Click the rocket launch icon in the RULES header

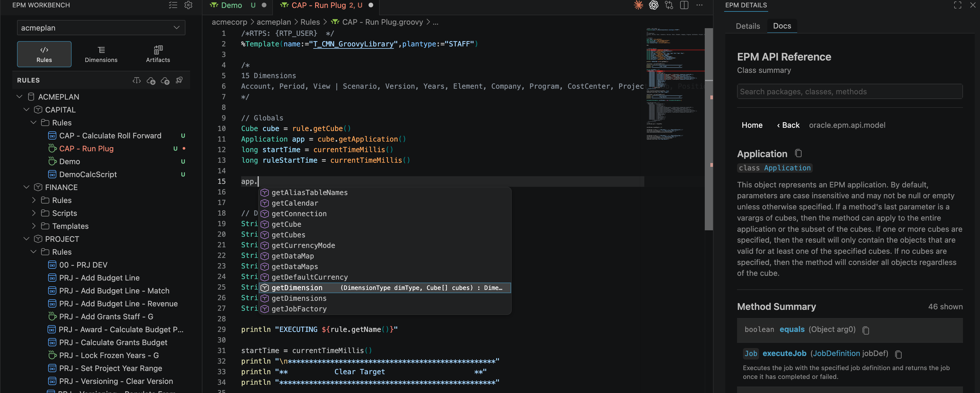[179, 80]
